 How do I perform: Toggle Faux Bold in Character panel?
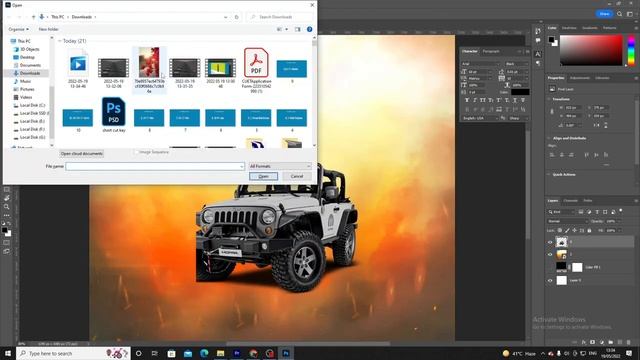[467, 100]
